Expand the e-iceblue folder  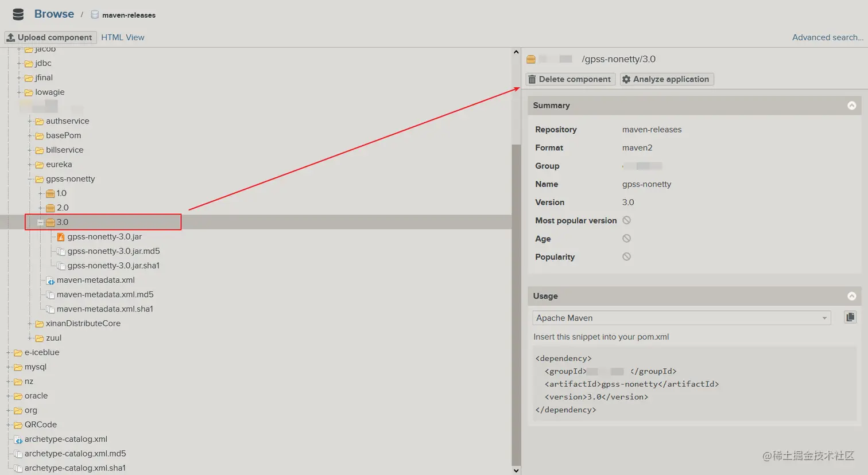(8, 353)
